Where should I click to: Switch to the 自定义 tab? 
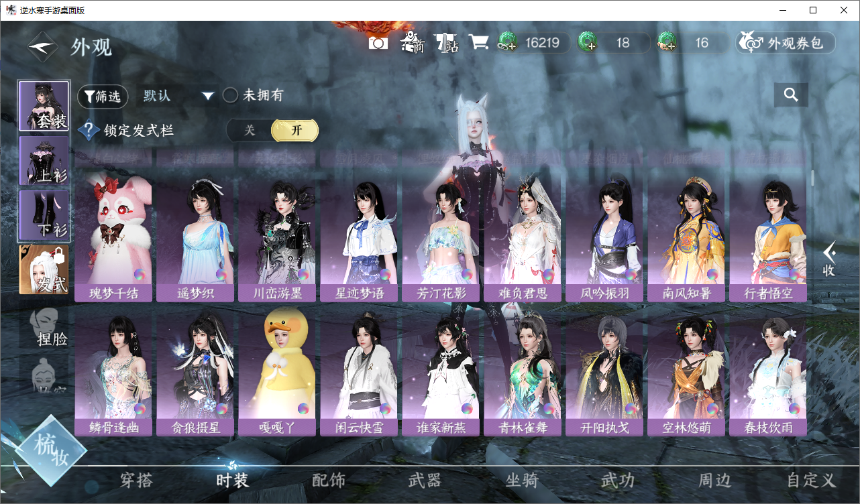point(811,481)
